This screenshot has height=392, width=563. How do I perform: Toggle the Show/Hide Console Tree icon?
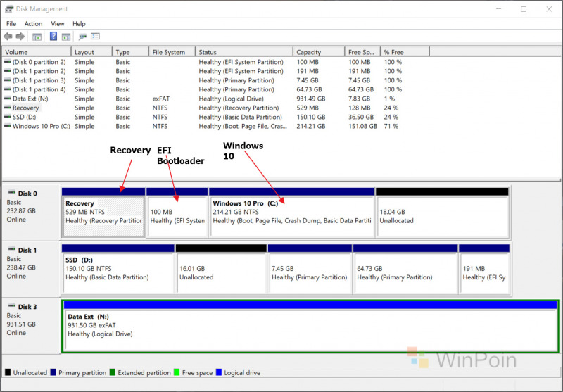point(37,37)
